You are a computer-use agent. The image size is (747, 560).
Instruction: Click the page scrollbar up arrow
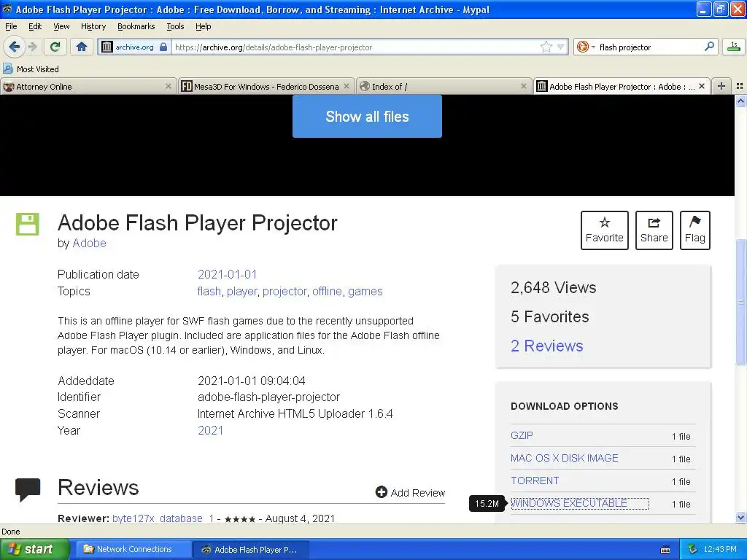(x=740, y=101)
